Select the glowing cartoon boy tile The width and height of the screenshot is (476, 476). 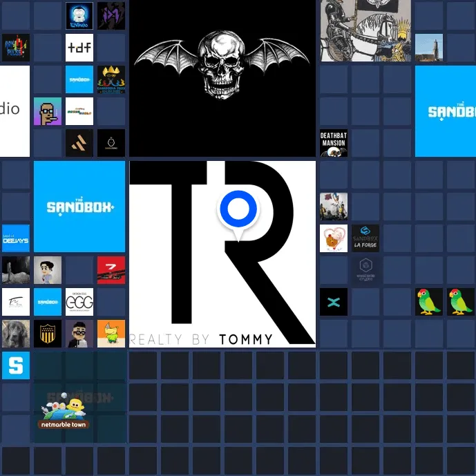[x=79, y=16]
